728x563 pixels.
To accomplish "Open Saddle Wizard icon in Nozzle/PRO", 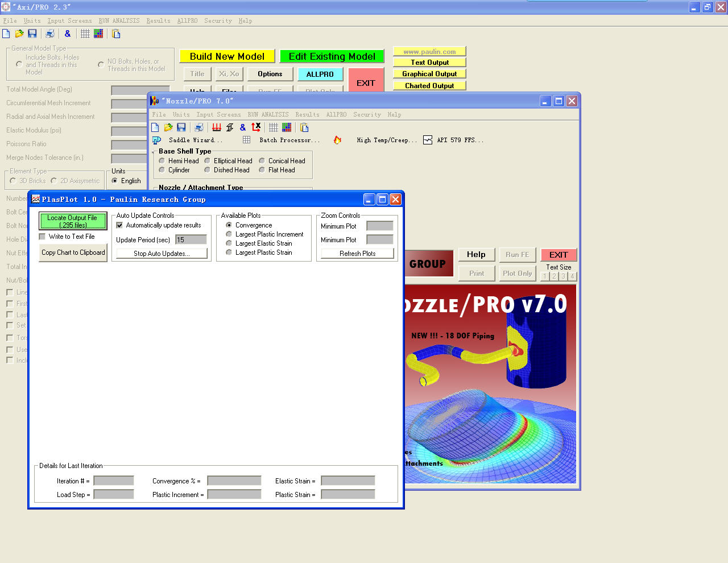I will point(157,140).
